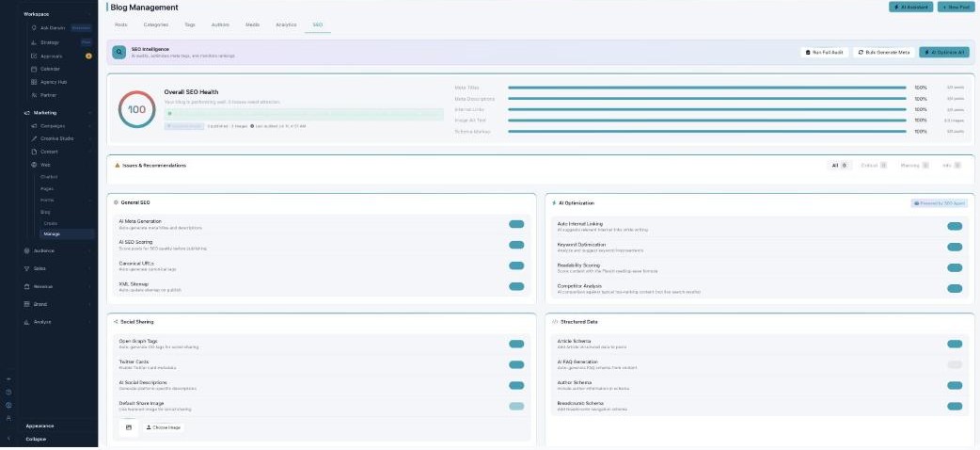Collapse the Workspace section chevron
The height and width of the screenshot is (450, 980).
(89, 14)
